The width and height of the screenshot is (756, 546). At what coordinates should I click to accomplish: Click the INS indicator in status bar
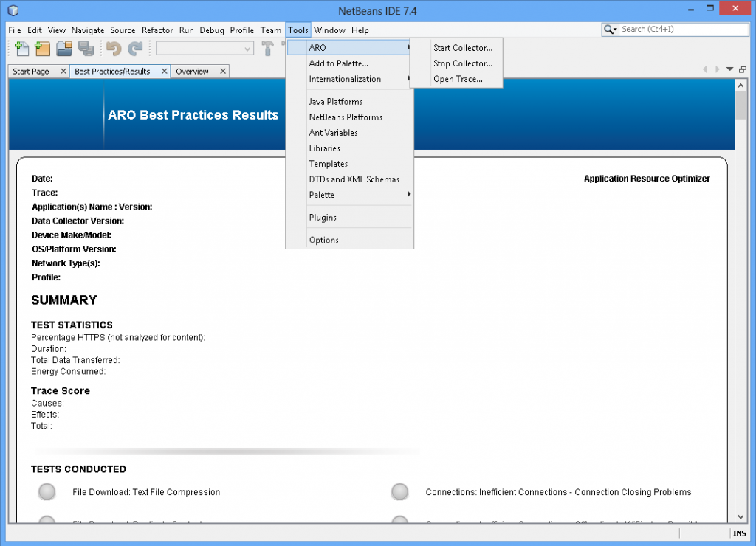[x=739, y=533]
